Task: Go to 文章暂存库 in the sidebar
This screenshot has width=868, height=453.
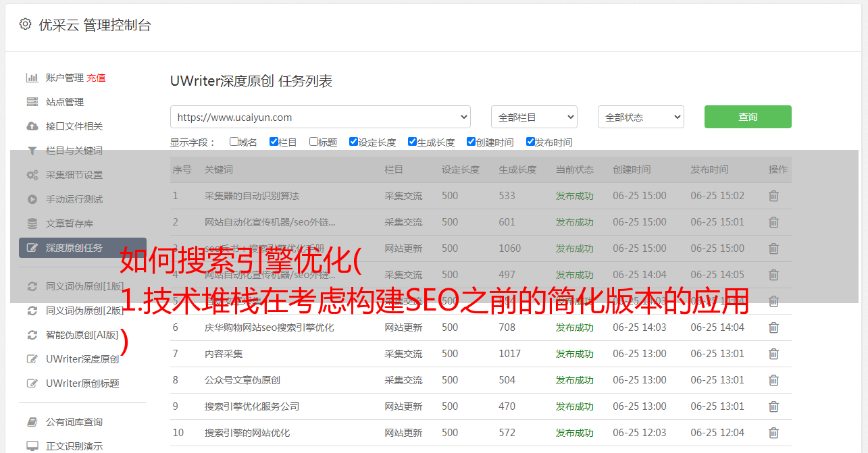Action: pos(70,223)
